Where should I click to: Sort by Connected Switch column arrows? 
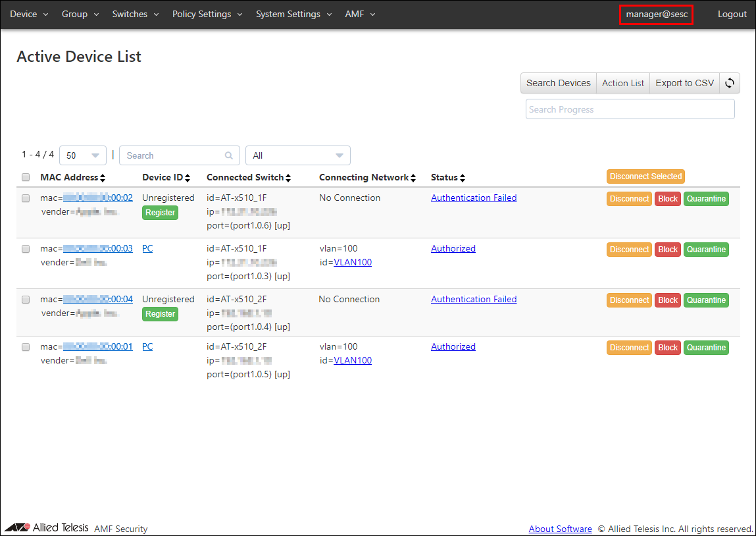pos(288,178)
